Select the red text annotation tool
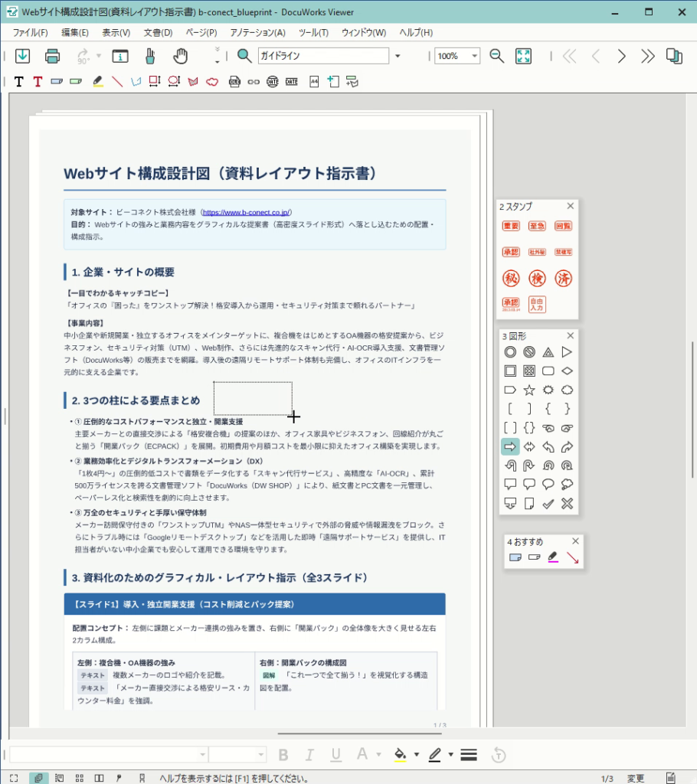 tap(38, 81)
